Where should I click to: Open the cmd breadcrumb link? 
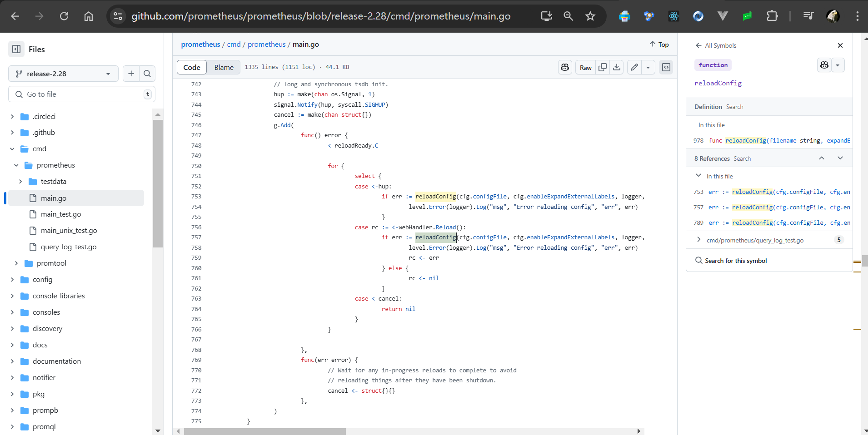(x=234, y=44)
